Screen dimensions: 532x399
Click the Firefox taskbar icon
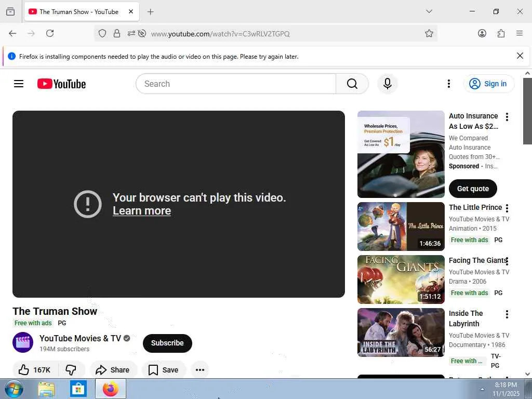(111, 389)
